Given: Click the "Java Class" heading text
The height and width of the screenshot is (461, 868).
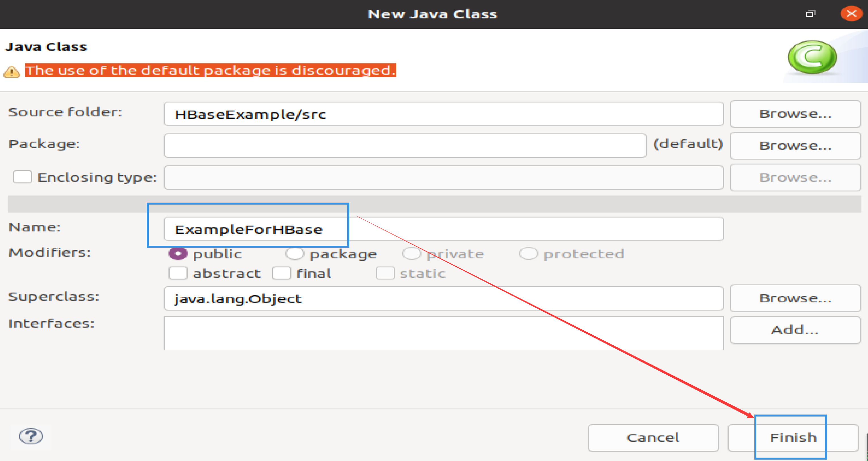Looking at the screenshot, I should 46,47.
